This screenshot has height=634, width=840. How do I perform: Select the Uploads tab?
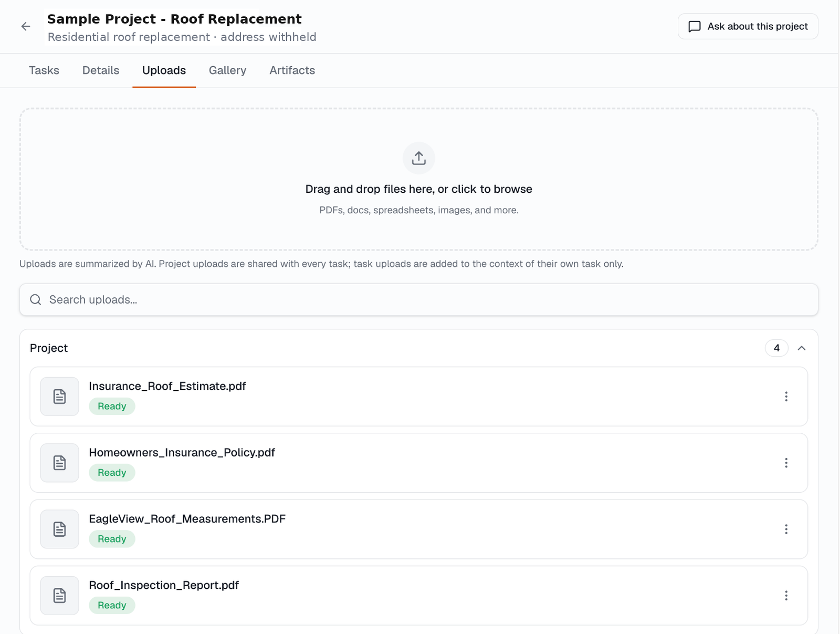click(164, 70)
